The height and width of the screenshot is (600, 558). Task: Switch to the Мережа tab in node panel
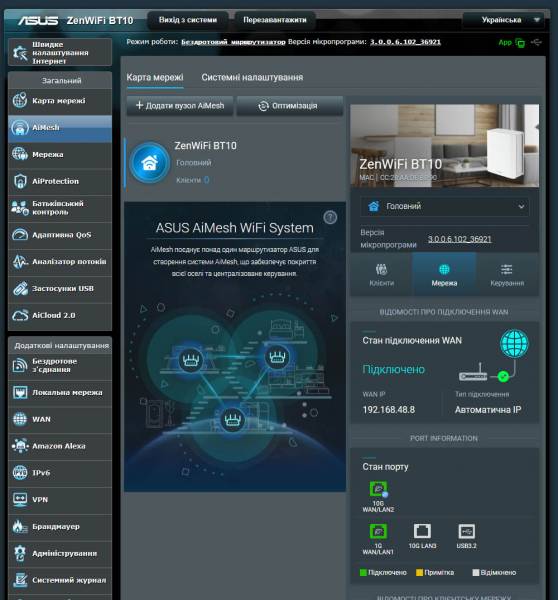[444, 274]
